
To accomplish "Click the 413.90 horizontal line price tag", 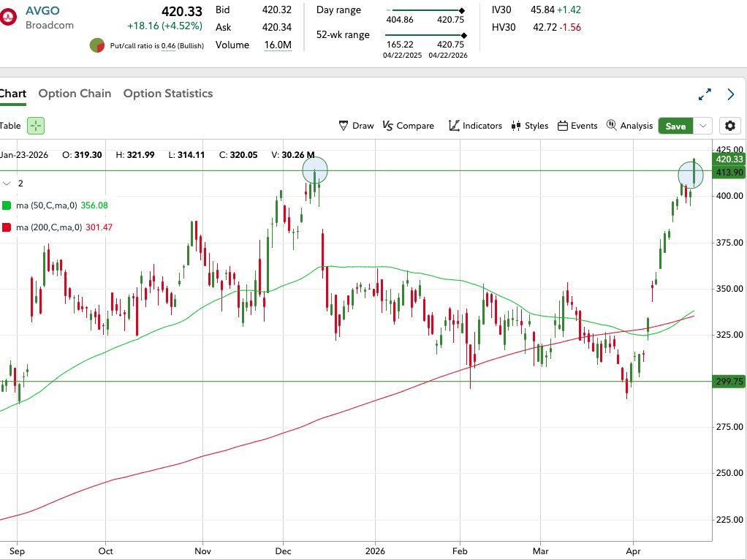I will click(x=729, y=173).
